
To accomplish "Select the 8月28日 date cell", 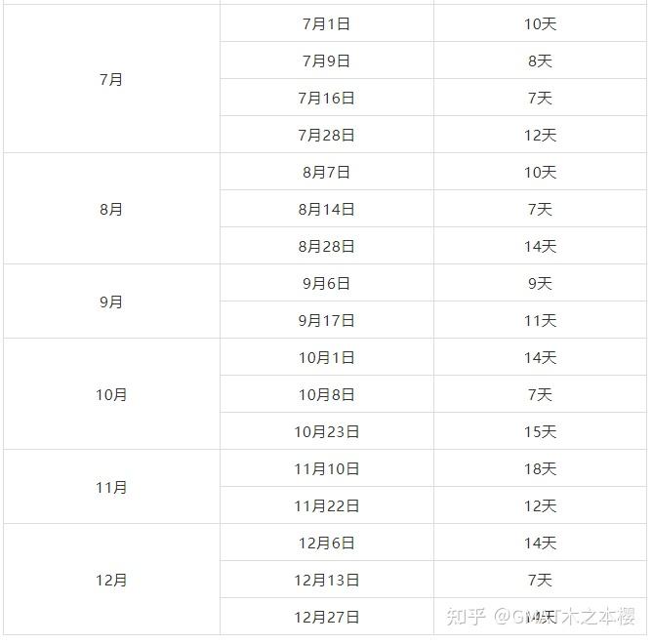I will (326, 246).
